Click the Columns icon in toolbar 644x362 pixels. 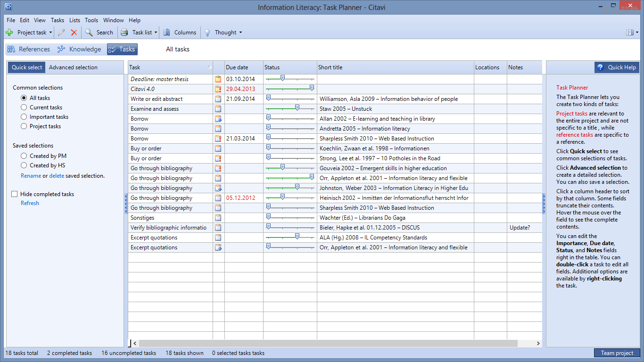[x=167, y=33]
